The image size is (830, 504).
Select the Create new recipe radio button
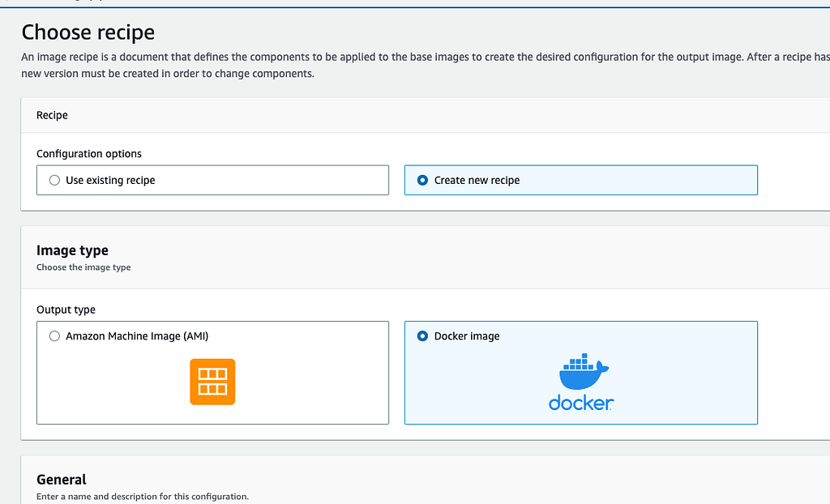point(422,181)
